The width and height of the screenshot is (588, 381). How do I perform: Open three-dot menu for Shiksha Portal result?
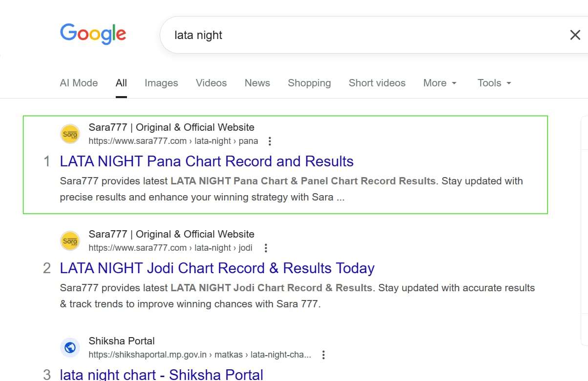(x=323, y=355)
